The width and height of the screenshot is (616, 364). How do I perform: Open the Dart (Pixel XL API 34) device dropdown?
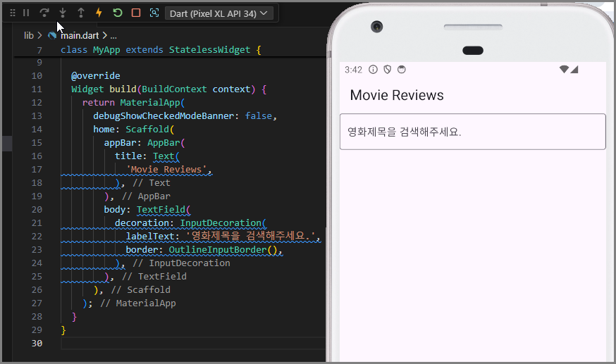(x=219, y=13)
